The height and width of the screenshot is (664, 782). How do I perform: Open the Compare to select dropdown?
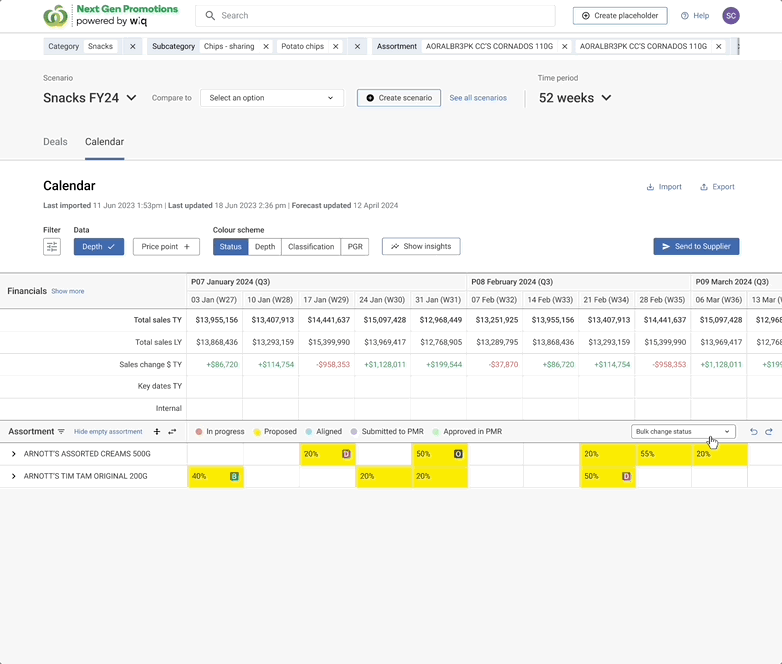[272, 98]
